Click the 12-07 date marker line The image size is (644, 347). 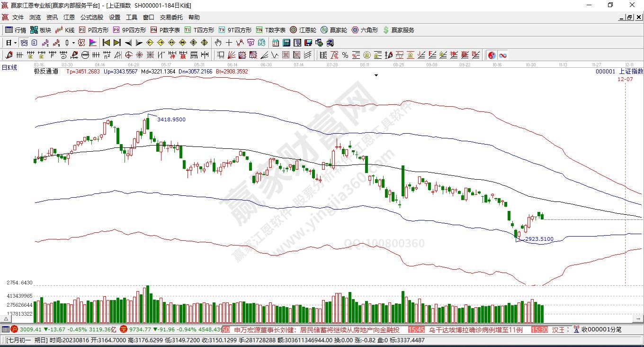[x=625, y=79]
